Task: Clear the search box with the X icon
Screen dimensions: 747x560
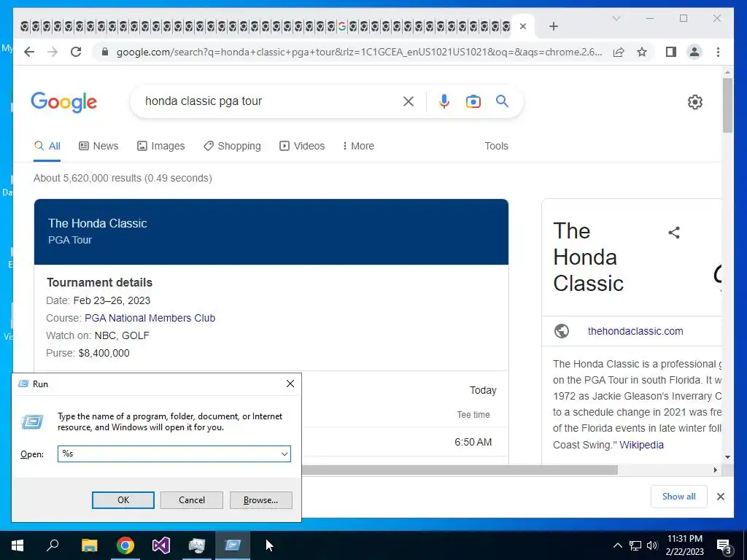Action: pos(409,101)
